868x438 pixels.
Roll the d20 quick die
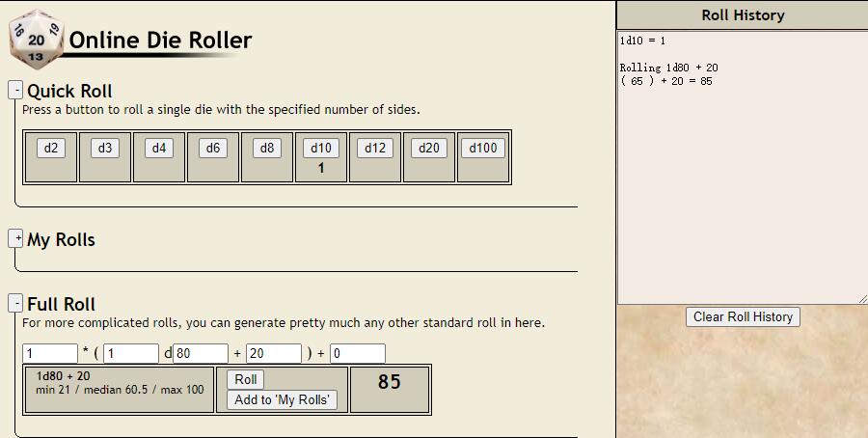pos(429,148)
